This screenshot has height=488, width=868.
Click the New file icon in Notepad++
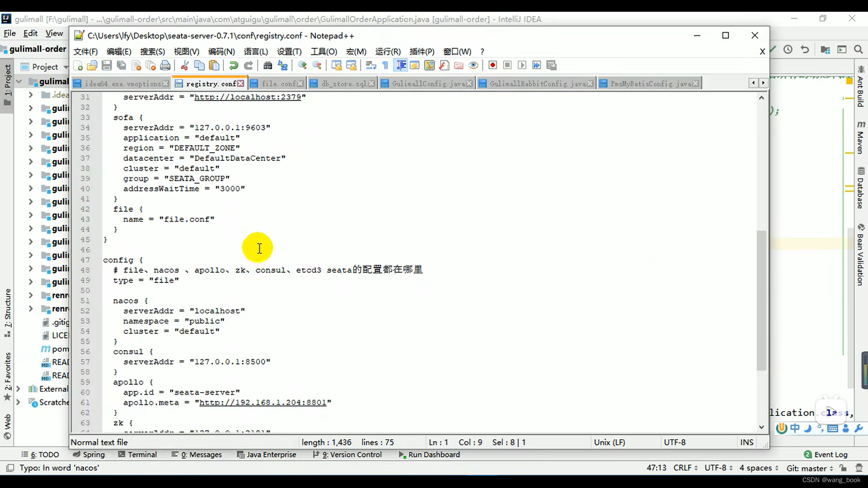(78, 66)
